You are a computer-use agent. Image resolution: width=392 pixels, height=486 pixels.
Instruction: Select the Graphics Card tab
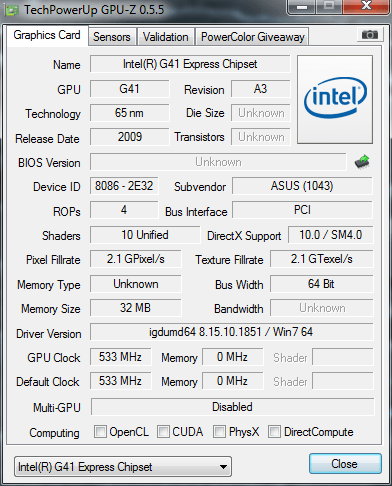click(47, 35)
